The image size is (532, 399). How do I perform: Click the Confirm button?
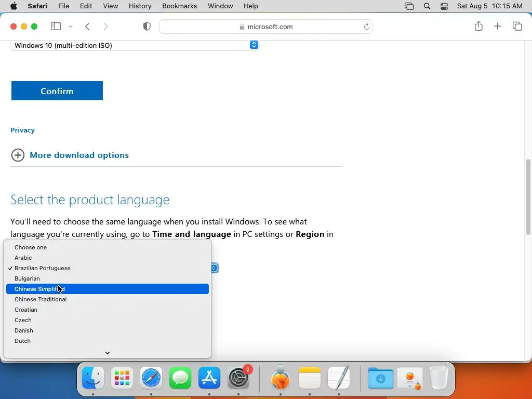(x=57, y=90)
